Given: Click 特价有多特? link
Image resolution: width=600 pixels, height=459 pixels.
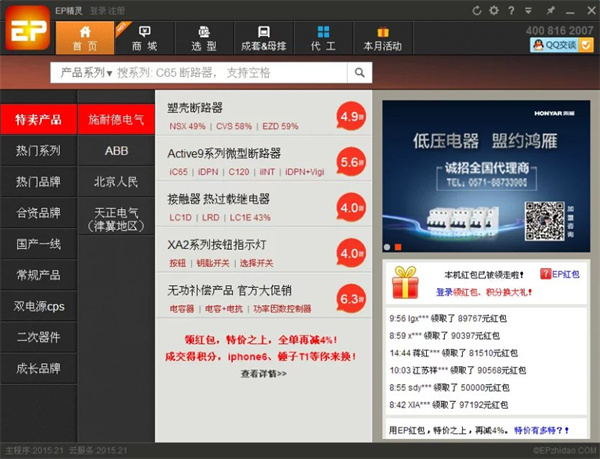Looking at the screenshot, I should (x=541, y=430).
